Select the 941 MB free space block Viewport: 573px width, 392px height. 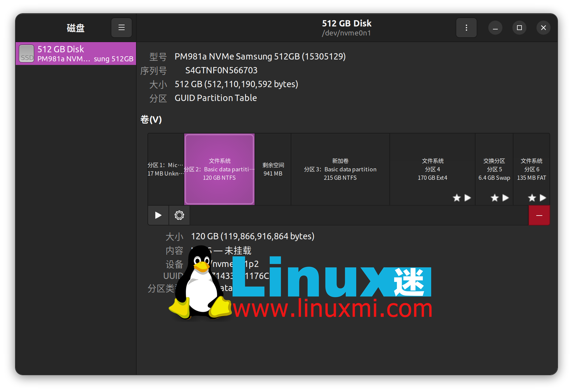[273, 169]
